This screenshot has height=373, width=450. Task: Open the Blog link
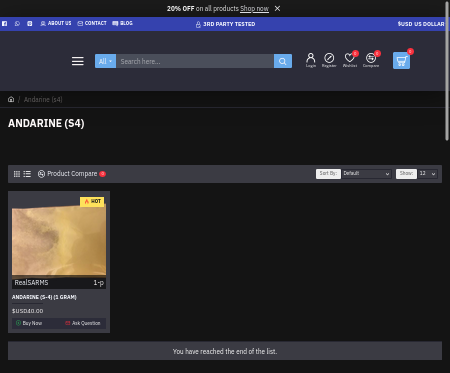(122, 23)
